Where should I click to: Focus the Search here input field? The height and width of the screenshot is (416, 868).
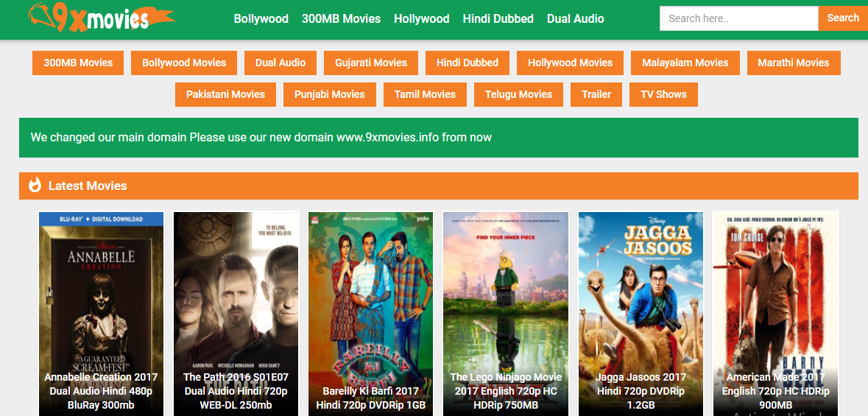coord(738,18)
